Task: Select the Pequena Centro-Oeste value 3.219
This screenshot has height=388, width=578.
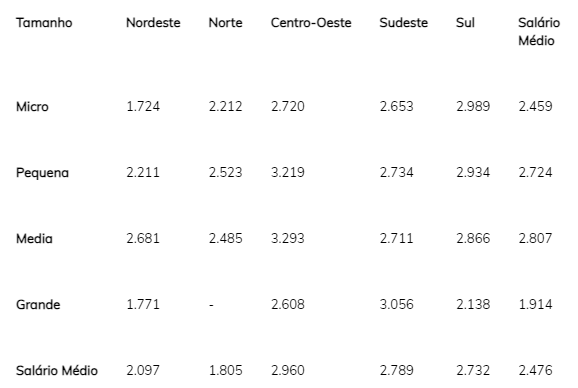Action: click(x=288, y=173)
